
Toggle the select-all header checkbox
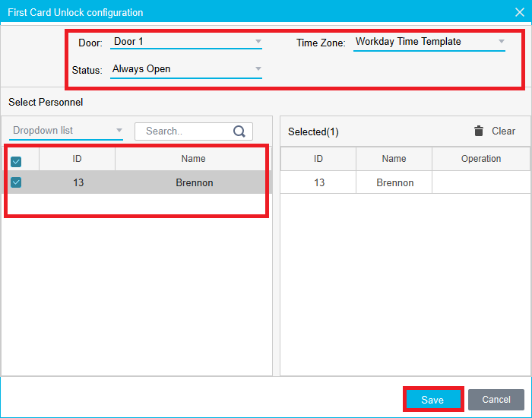pyautogui.click(x=16, y=161)
